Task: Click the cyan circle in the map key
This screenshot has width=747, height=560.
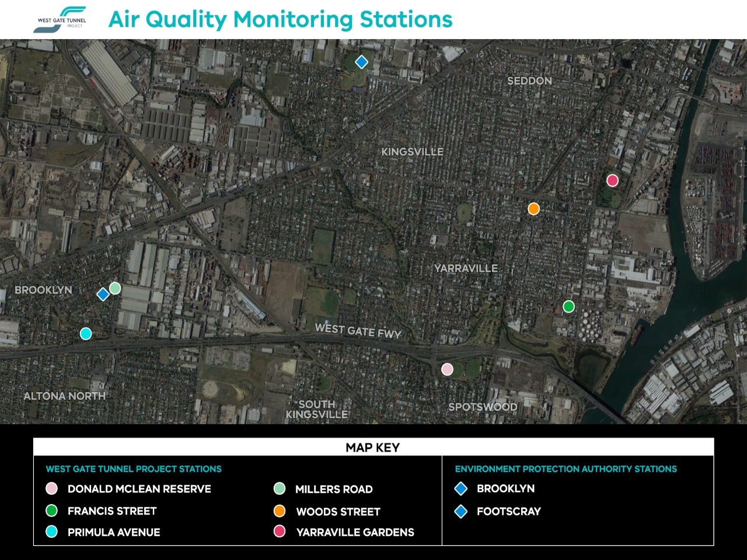Action: (x=52, y=531)
